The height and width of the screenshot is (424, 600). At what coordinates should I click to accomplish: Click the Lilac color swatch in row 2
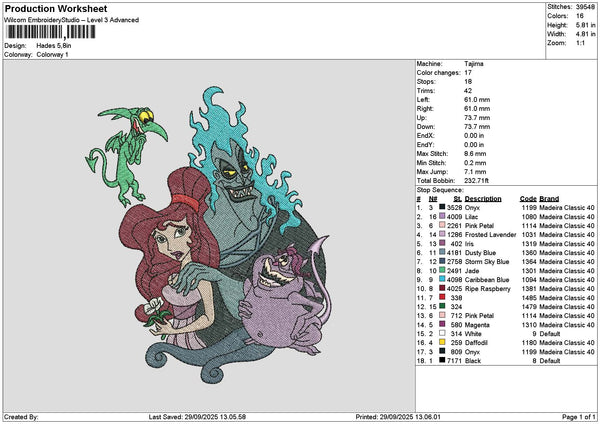tap(442, 217)
